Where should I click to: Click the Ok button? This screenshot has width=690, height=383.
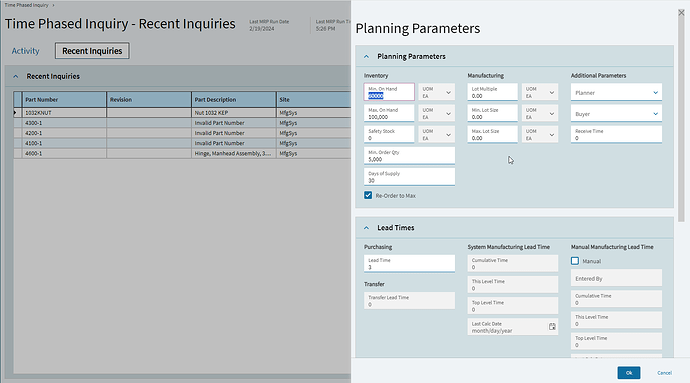(x=629, y=372)
